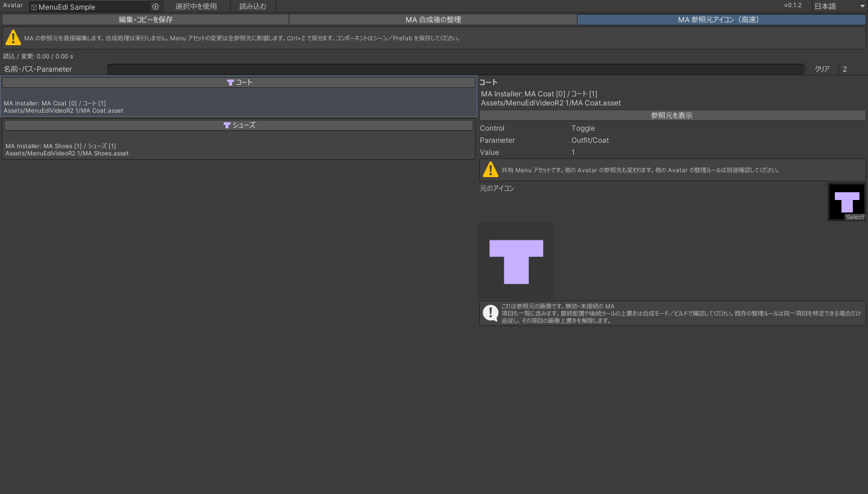868x494 pixels.
Task: Click the yellow warning icon in top notice
Action: click(13, 37)
